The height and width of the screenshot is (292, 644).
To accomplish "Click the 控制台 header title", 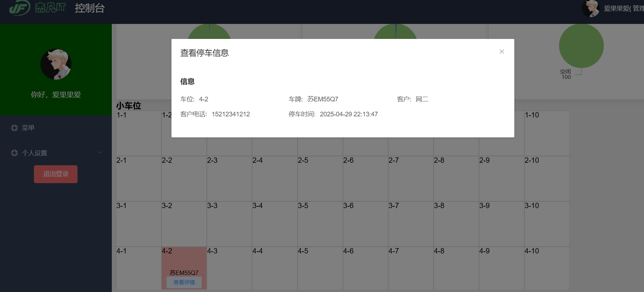I will 90,8.
